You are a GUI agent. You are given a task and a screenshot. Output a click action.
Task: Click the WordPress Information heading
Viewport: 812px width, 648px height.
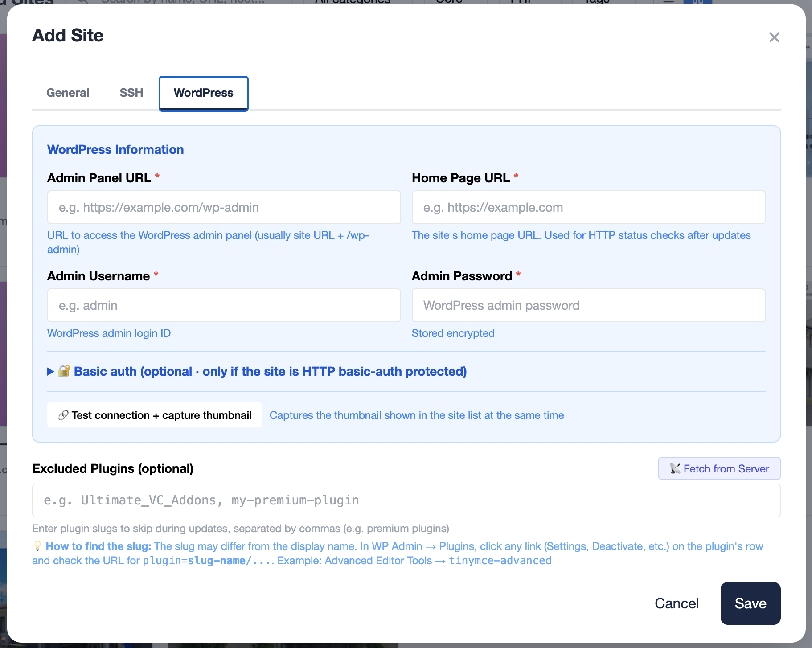tap(115, 149)
